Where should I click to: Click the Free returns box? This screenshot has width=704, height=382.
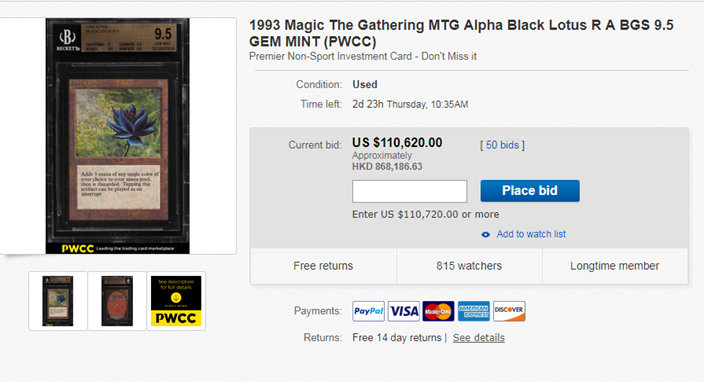pyautogui.click(x=323, y=266)
